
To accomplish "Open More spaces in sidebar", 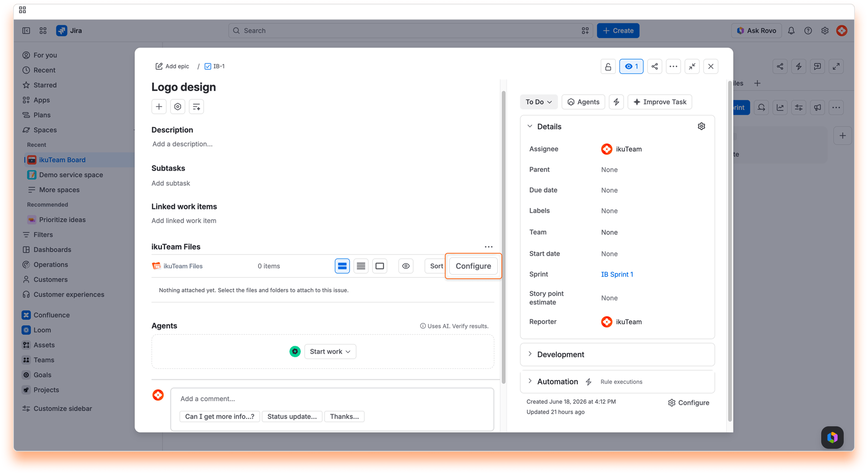I will coord(59,190).
